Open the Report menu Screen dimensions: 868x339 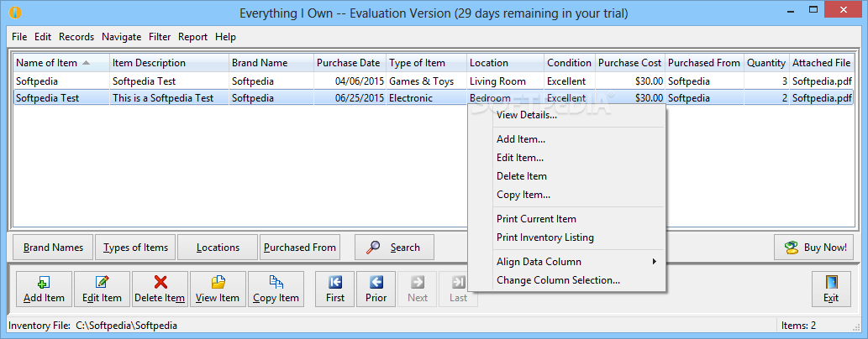pos(192,37)
